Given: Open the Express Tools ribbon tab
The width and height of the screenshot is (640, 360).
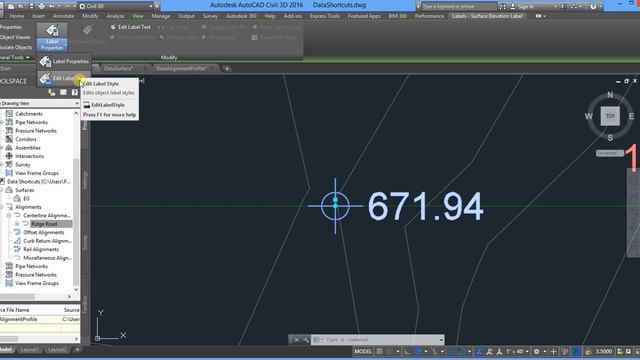Looking at the screenshot, I should (325, 16).
